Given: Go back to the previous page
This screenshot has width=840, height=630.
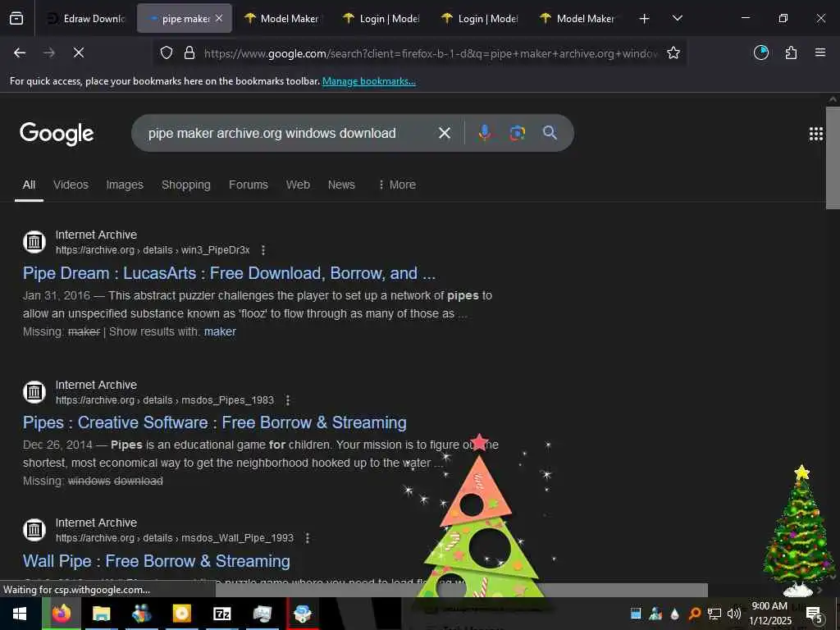Looking at the screenshot, I should click(x=20, y=52).
